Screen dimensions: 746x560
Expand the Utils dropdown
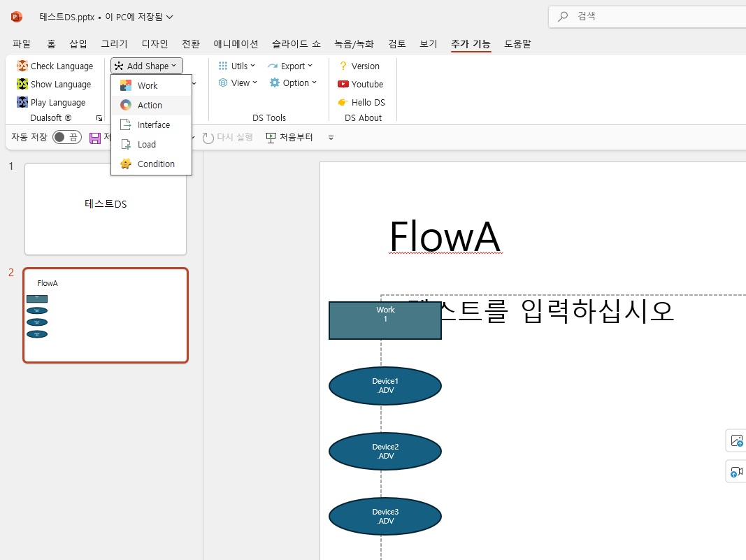(x=237, y=66)
